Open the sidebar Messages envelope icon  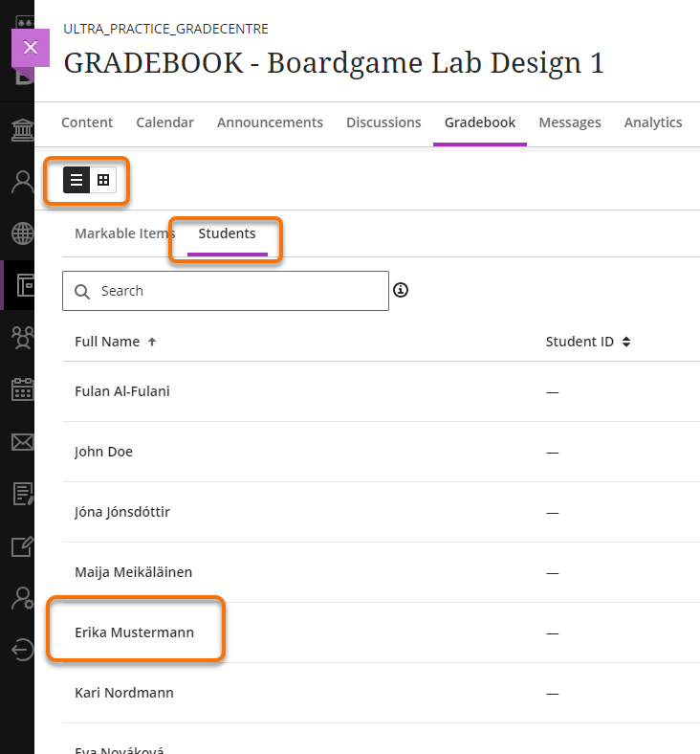point(21,441)
